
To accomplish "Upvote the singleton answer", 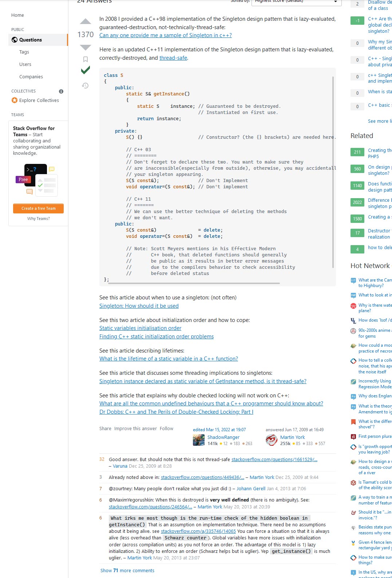I will [86, 21].
